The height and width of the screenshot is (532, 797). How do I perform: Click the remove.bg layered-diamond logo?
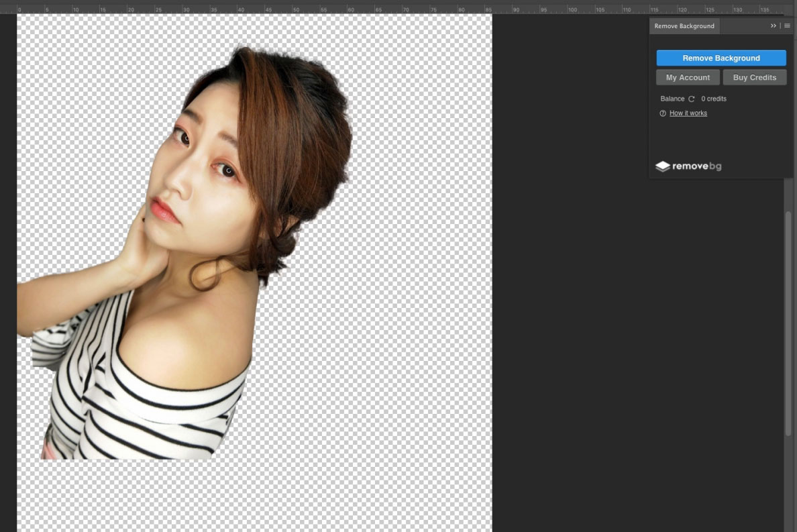(x=663, y=166)
